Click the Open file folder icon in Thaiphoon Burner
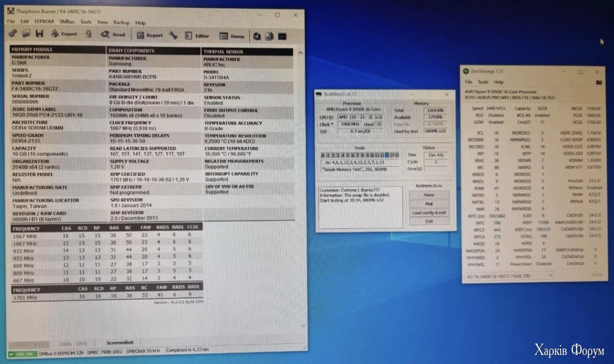The width and height of the screenshot is (614, 364). point(26,33)
